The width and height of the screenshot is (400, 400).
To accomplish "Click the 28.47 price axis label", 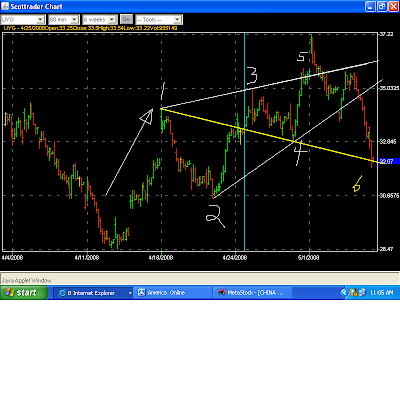I will (387, 249).
